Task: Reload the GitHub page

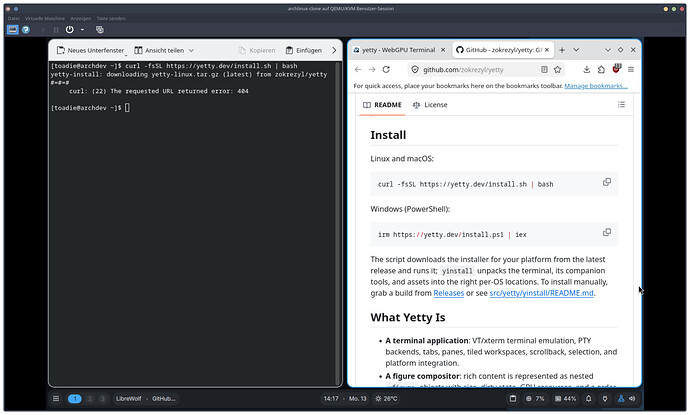Action: (x=386, y=70)
